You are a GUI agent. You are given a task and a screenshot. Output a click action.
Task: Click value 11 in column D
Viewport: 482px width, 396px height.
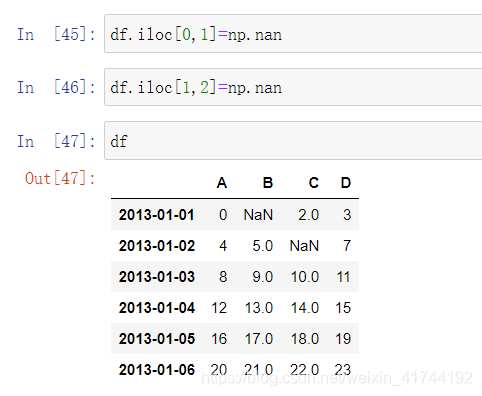click(x=343, y=277)
